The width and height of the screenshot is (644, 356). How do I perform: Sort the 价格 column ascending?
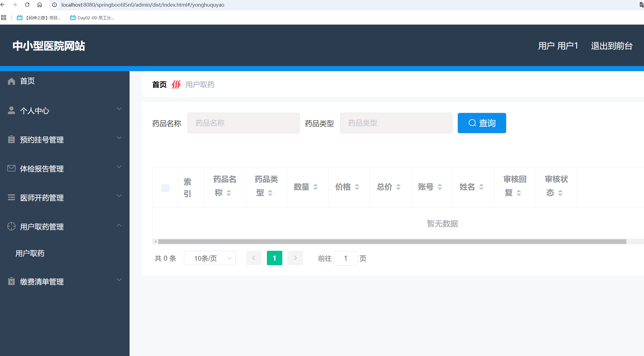[358, 185]
